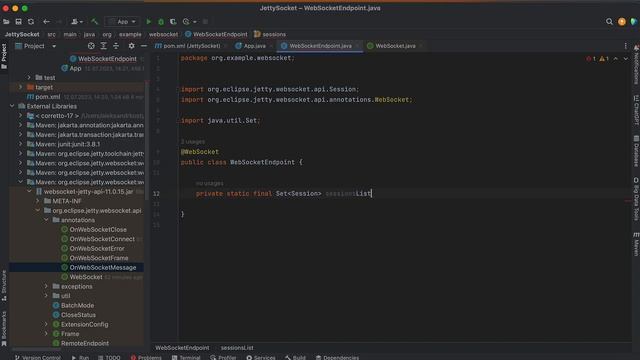Click the Save All toolbar icon
640x360 pixels.
[18, 22]
